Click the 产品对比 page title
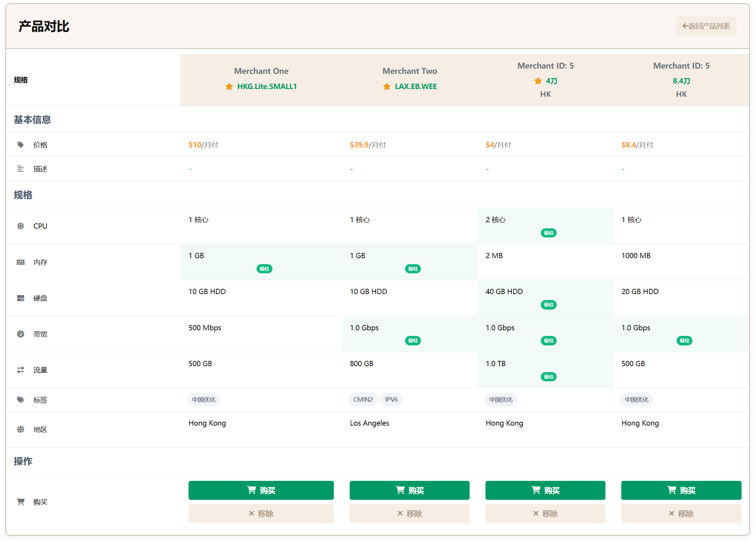756x541 pixels. tap(44, 26)
